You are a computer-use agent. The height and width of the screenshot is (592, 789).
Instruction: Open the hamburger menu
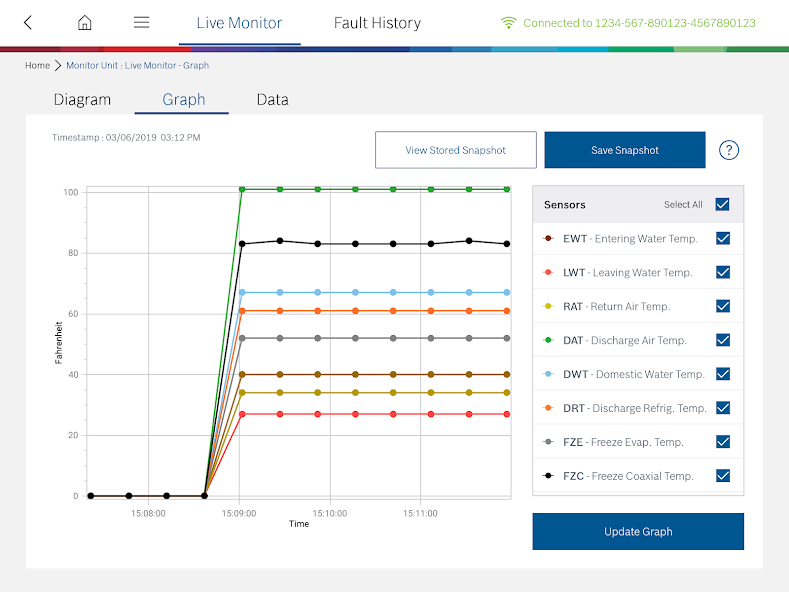(x=142, y=23)
